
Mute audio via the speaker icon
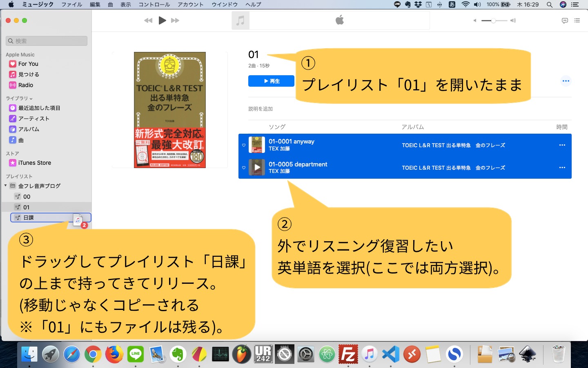[474, 20]
